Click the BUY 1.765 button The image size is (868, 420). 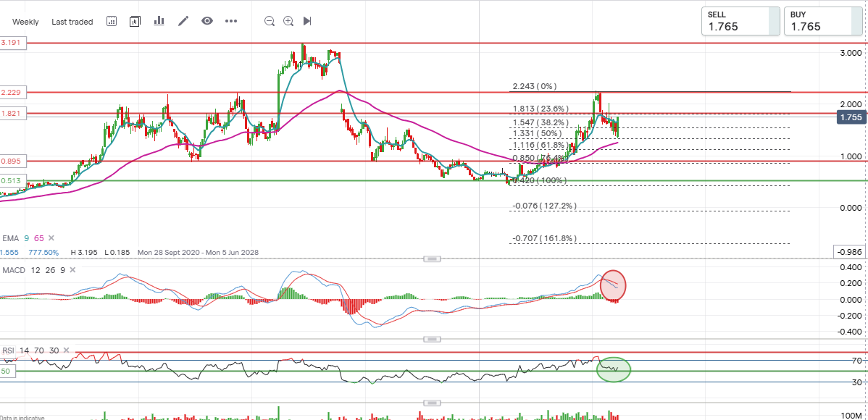click(822, 21)
